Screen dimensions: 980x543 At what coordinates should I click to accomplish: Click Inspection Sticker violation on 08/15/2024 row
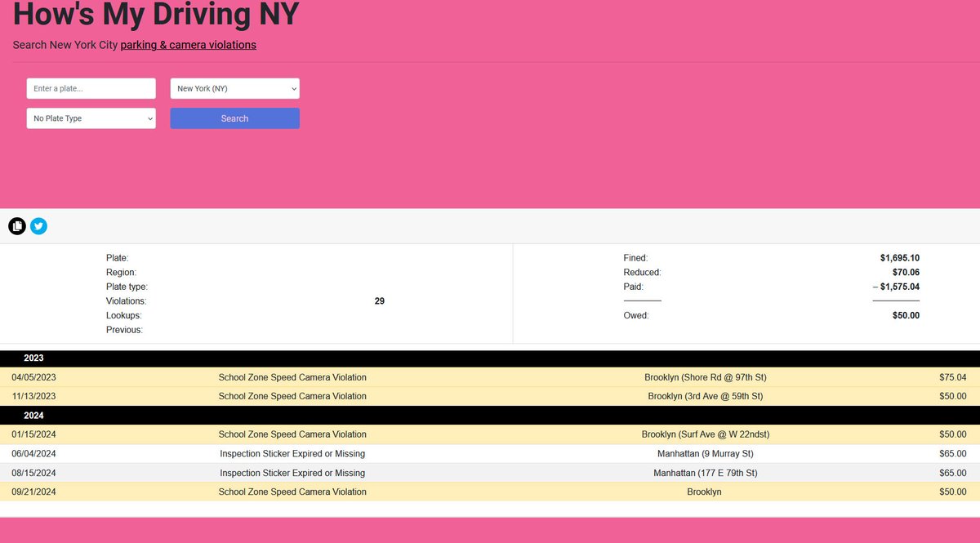pyautogui.click(x=292, y=473)
